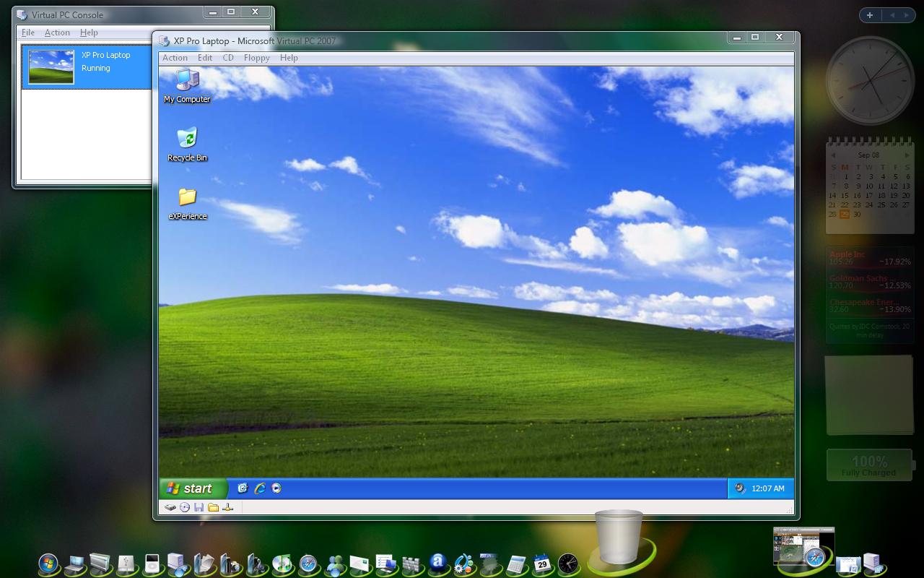
Task: Open the CD menu in the Virtual PC window
Action: 227,58
